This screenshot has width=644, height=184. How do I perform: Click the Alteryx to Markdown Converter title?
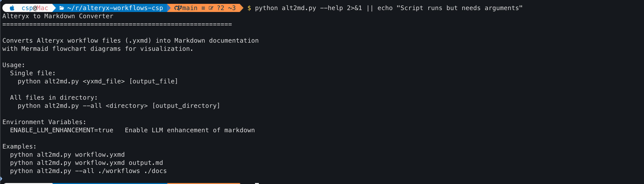tap(58, 16)
